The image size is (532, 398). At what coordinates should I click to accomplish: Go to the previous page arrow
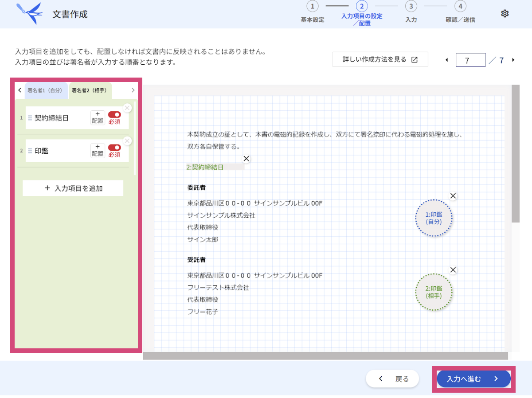[447, 60]
